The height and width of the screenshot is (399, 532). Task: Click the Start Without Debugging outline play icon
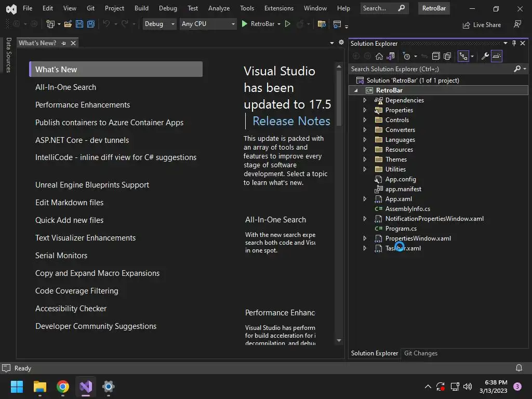(x=287, y=24)
